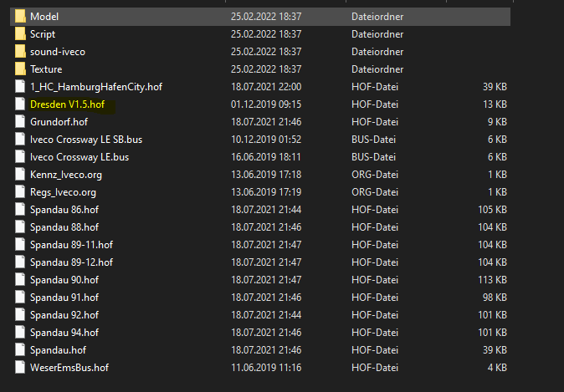Click the Script folder icon
The height and width of the screenshot is (392, 564).
[x=20, y=33]
